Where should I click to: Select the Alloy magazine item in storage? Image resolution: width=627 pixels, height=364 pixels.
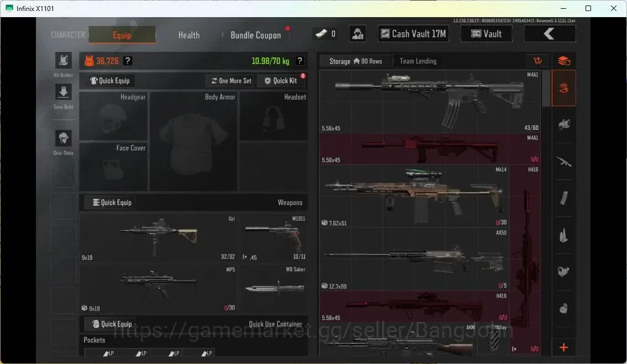494,339
